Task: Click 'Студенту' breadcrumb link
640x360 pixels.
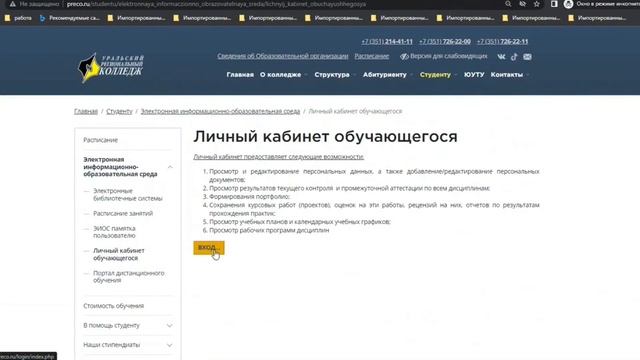Action: [x=119, y=111]
